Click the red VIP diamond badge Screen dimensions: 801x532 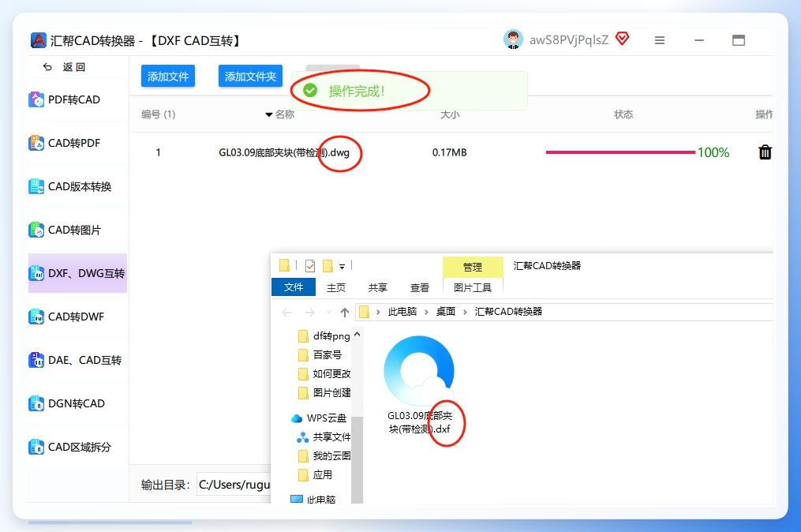coord(622,39)
